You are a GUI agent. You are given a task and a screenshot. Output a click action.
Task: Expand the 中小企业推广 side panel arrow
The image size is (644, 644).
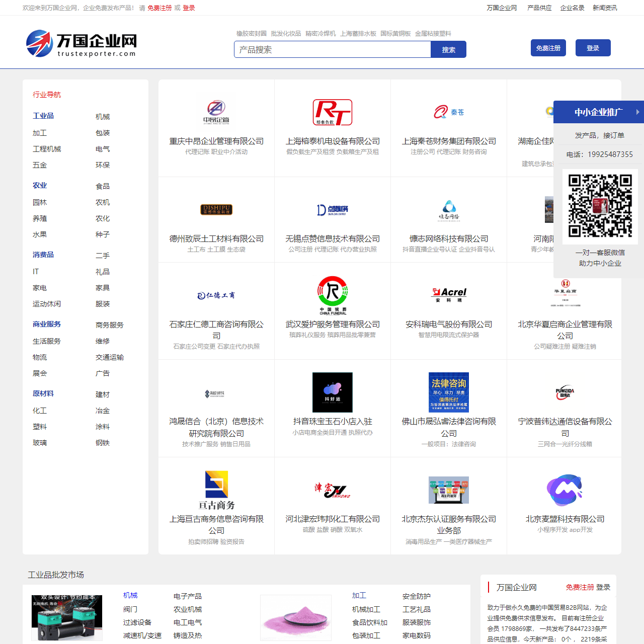[637, 112]
